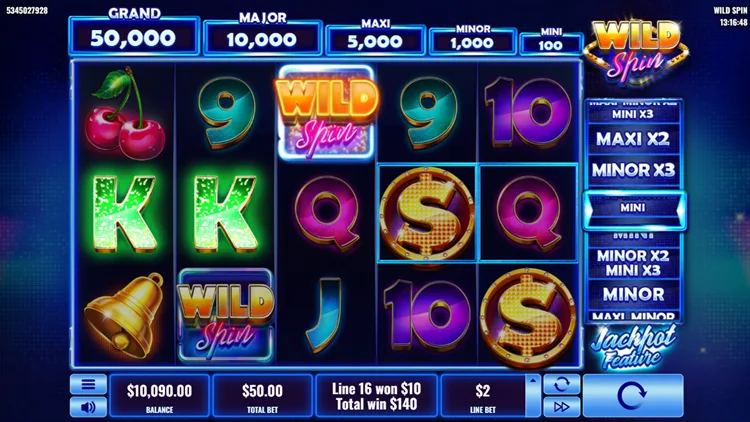750x422 pixels.
Task: Enable turbo mode fast-forward button
Action: tap(562, 407)
